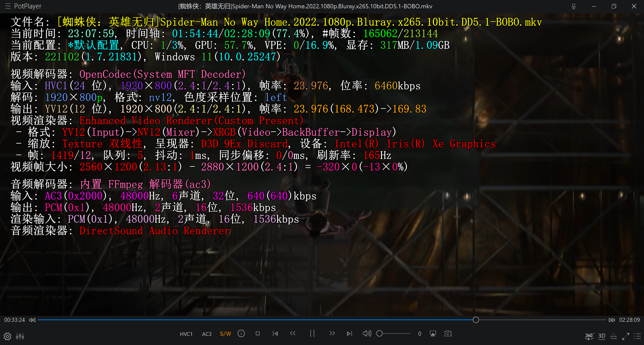Toggle S/W hardware decoding indicator

click(x=225, y=334)
